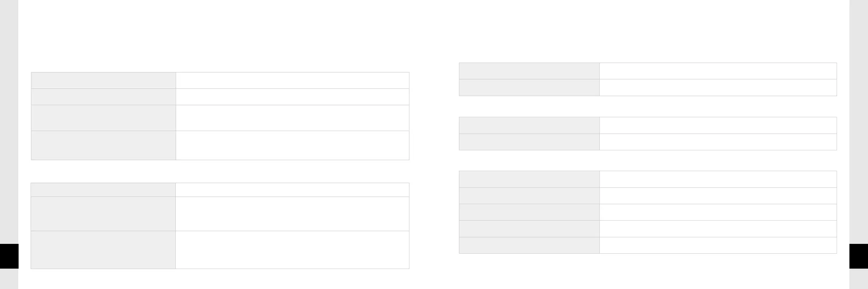Select second white cell of upper-right table
The width and height of the screenshot is (868, 289).
point(718,87)
